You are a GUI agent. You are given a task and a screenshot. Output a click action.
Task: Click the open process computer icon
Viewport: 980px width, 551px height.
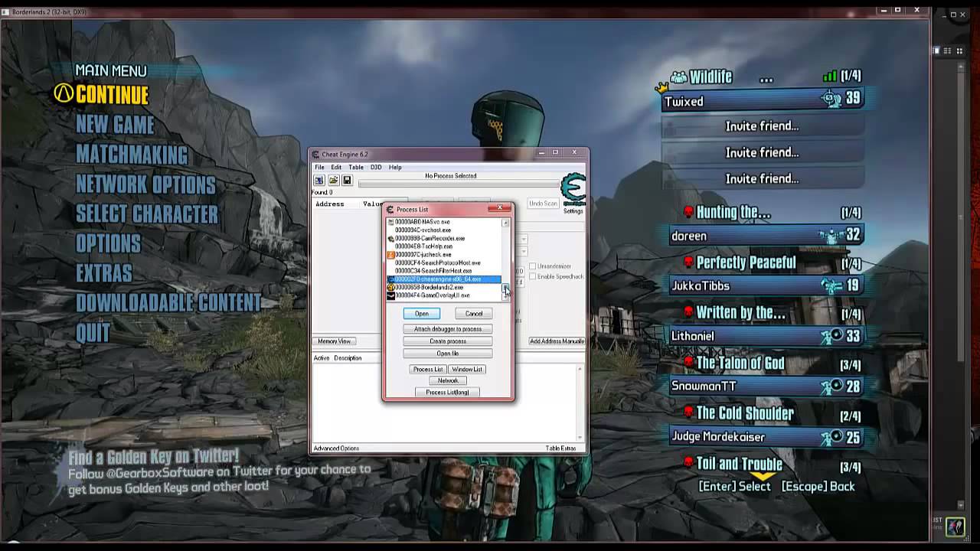[x=319, y=181]
